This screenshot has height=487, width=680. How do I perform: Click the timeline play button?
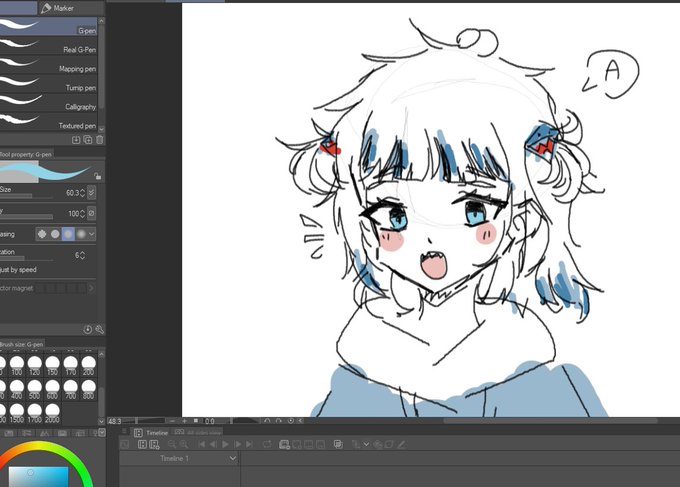pyautogui.click(x=225, y=444)
